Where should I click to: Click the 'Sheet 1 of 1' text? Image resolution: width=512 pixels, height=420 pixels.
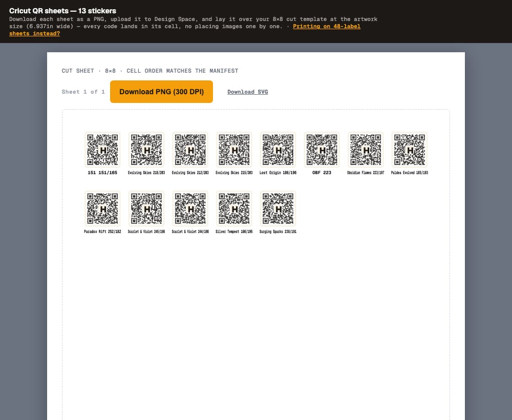pos(83,92)
